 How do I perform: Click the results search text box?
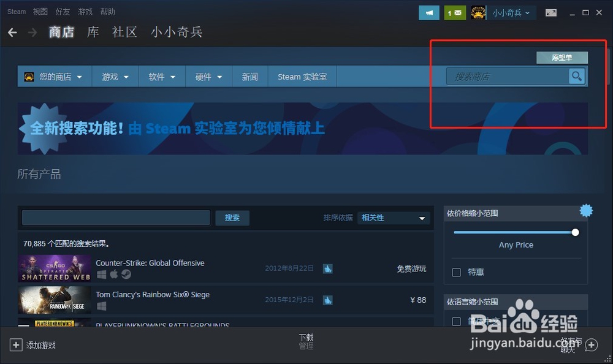[116, 218]
